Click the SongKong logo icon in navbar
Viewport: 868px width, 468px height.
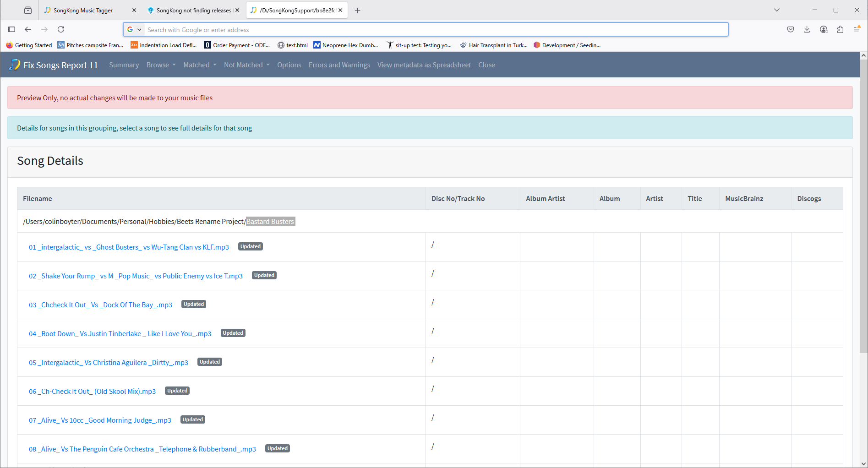[x=15, y=65]
